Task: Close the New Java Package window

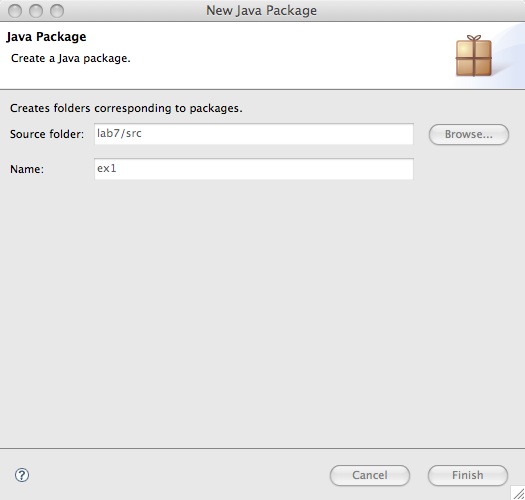Action: point(15,11)
